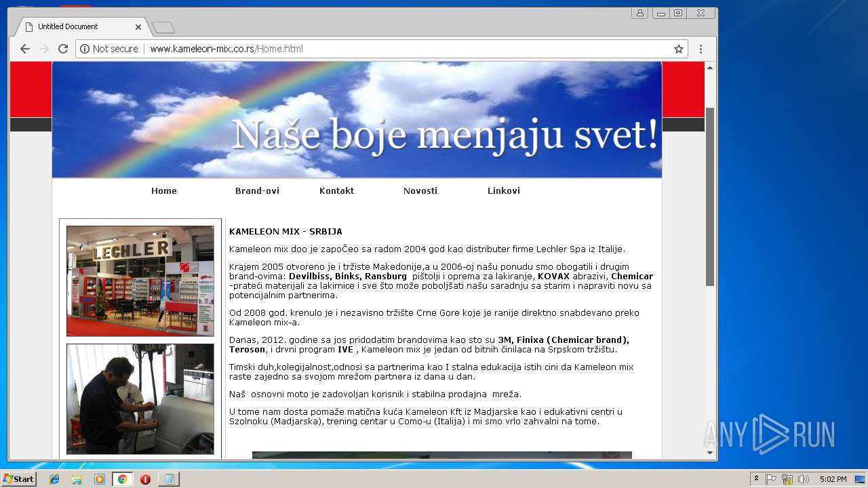The image size is (868, 488).
Task: Open the Kontakt page link
Action: pyautogui.click(x=336, y=191)
